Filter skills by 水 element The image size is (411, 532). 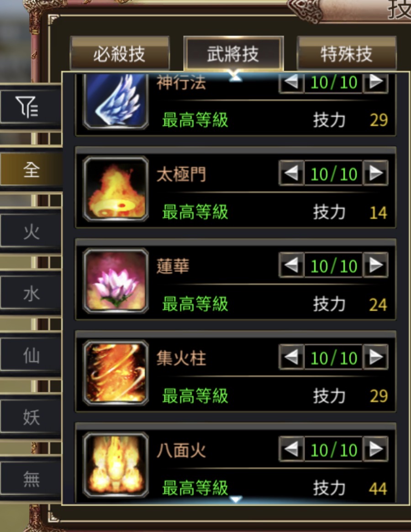pos(31,293)
